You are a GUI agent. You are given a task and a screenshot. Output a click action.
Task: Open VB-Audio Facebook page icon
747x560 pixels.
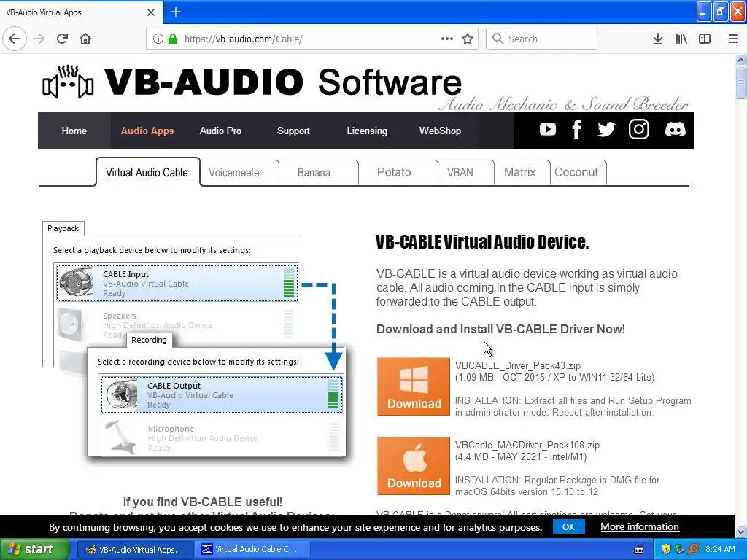[x=577, y=129]
